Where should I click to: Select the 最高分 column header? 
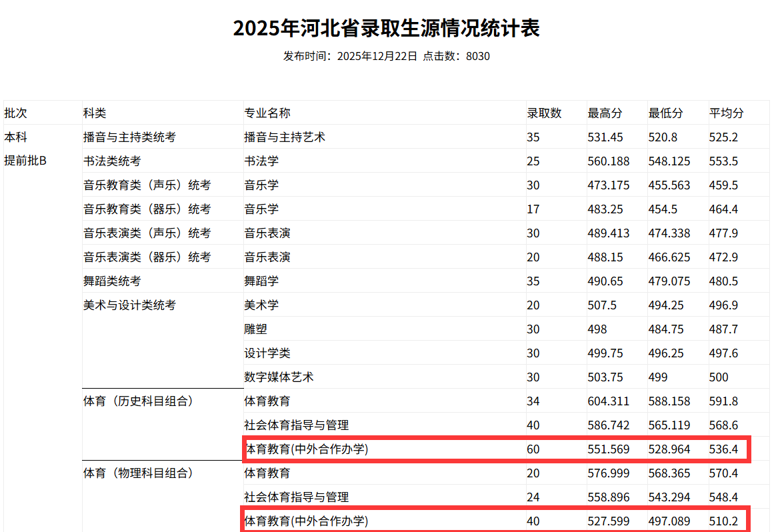pyautogui.click(x=605, y=113)
